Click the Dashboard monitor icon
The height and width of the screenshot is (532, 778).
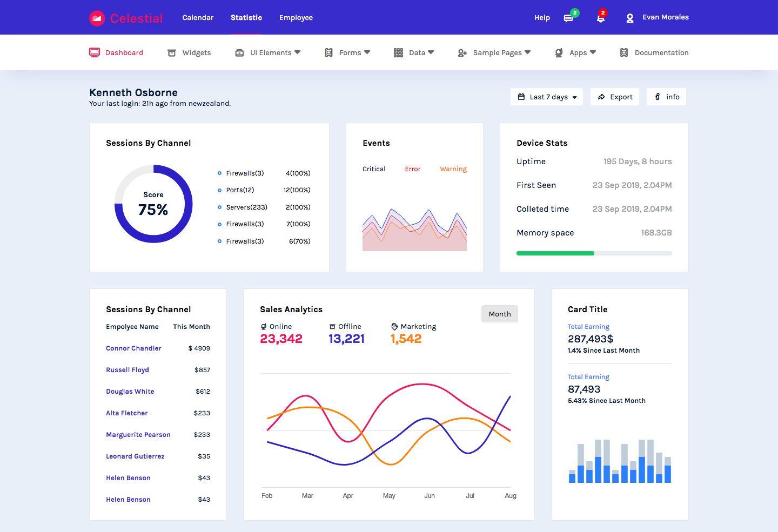(95, 52)
